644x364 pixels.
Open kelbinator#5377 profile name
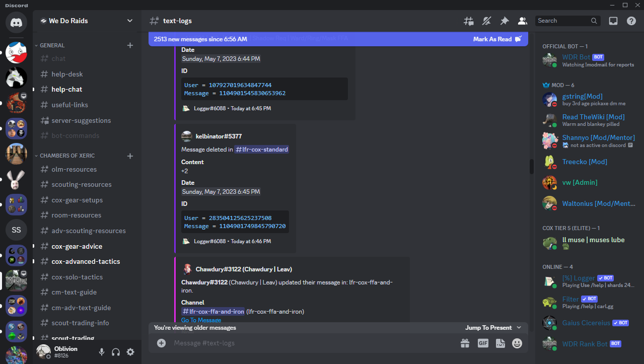tap(219, 136)
